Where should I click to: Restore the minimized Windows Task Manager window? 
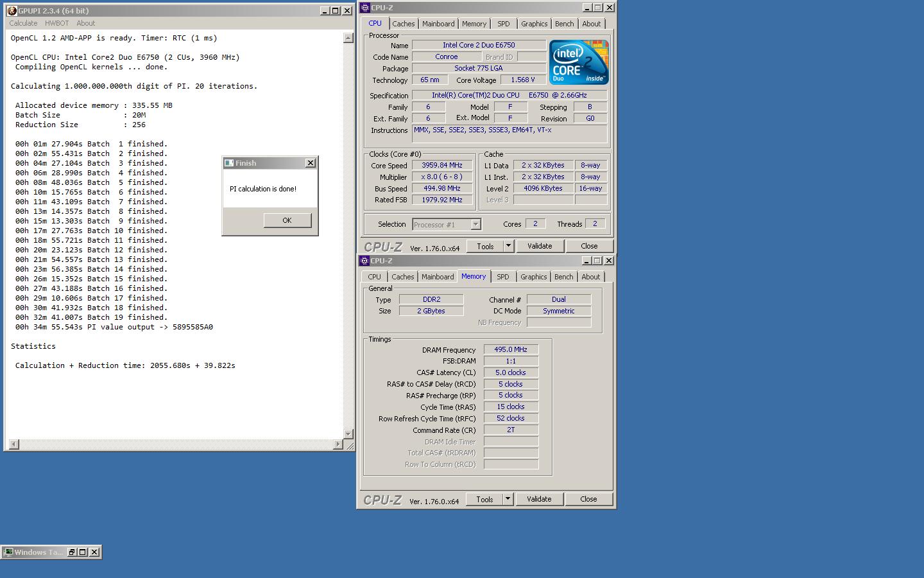(72, 552)
